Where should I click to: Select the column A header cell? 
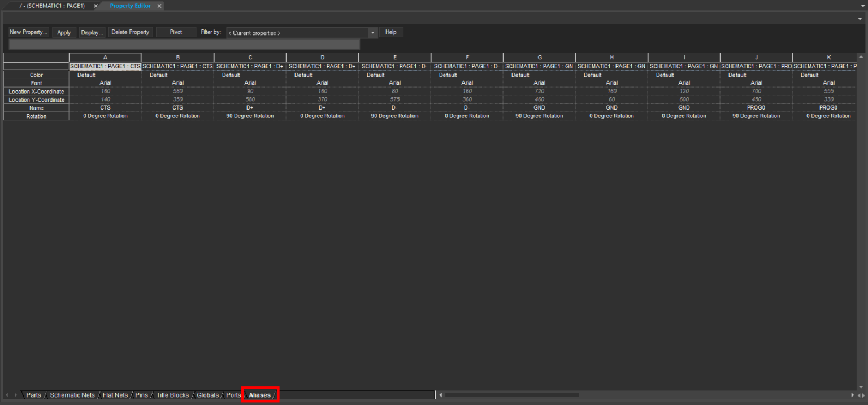tap(105, 57)
